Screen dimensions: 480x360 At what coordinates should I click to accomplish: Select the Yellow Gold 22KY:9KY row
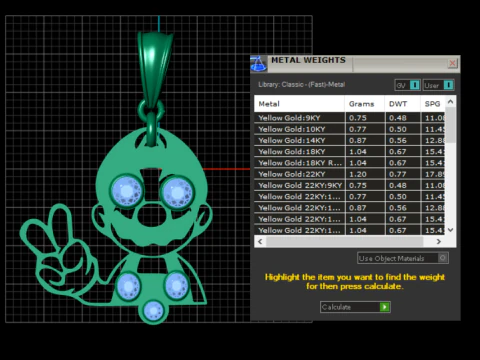pos(350,185)
